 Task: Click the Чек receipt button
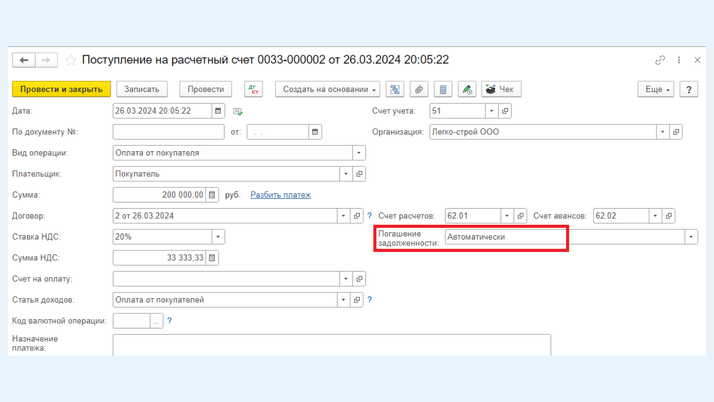point(501,89)
